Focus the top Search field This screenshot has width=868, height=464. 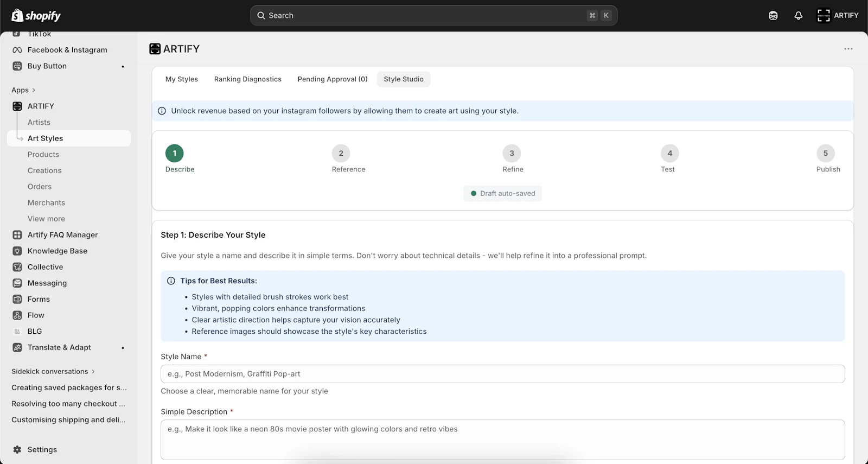433,16
